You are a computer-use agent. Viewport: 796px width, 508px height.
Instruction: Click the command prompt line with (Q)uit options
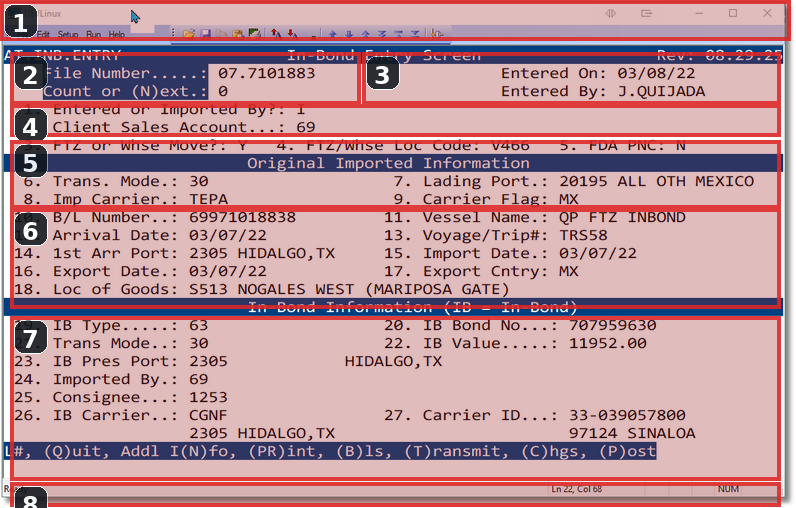[x=330, y=452]
